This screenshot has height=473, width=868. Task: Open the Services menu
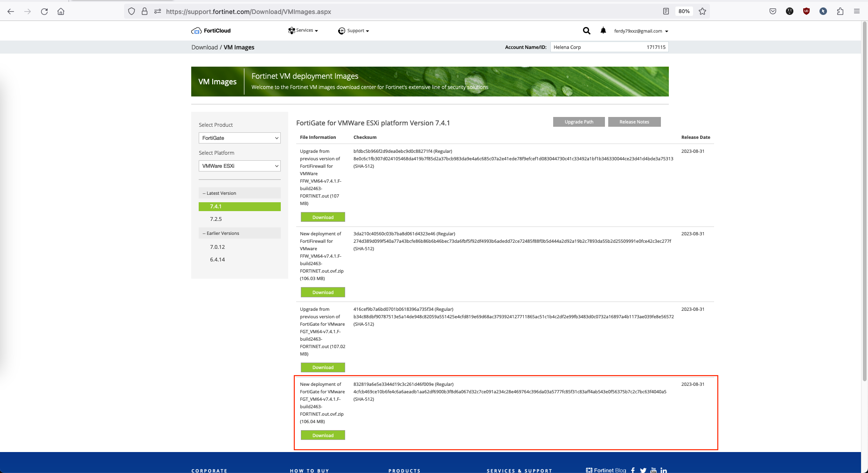coord(303,31)
